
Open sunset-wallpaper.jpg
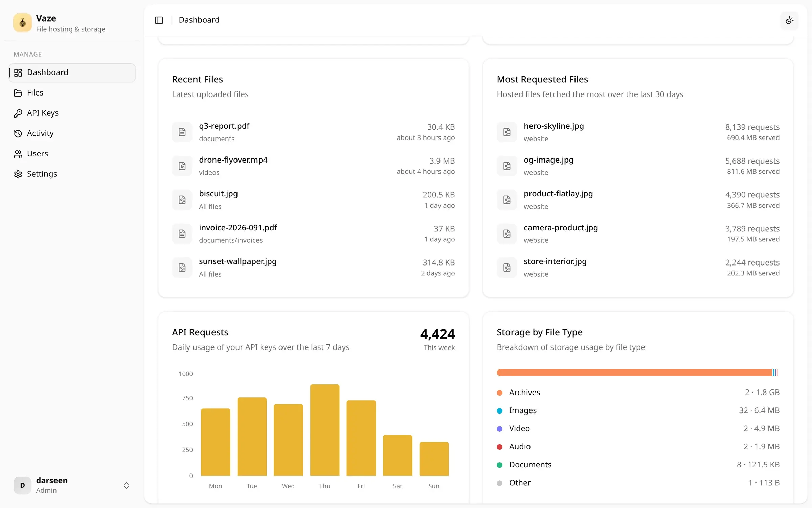click(238, 261)
